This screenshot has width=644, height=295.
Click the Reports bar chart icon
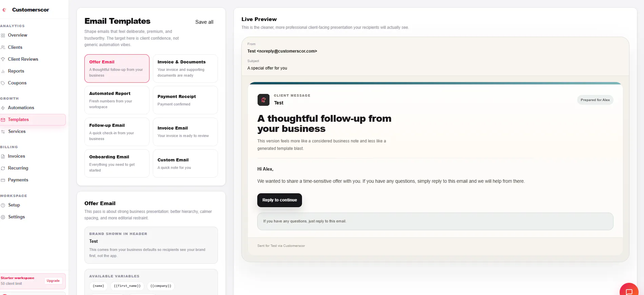3,71
